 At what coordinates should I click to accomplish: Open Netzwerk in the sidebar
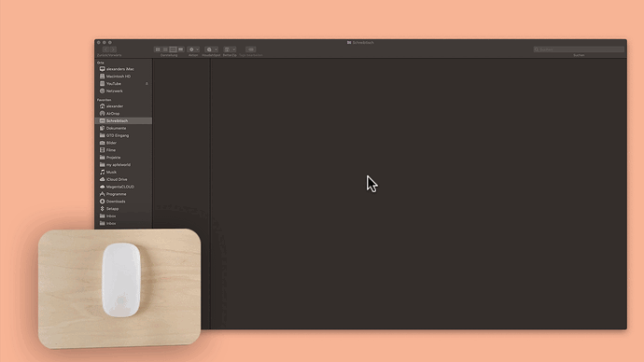(x=123, y=91)
